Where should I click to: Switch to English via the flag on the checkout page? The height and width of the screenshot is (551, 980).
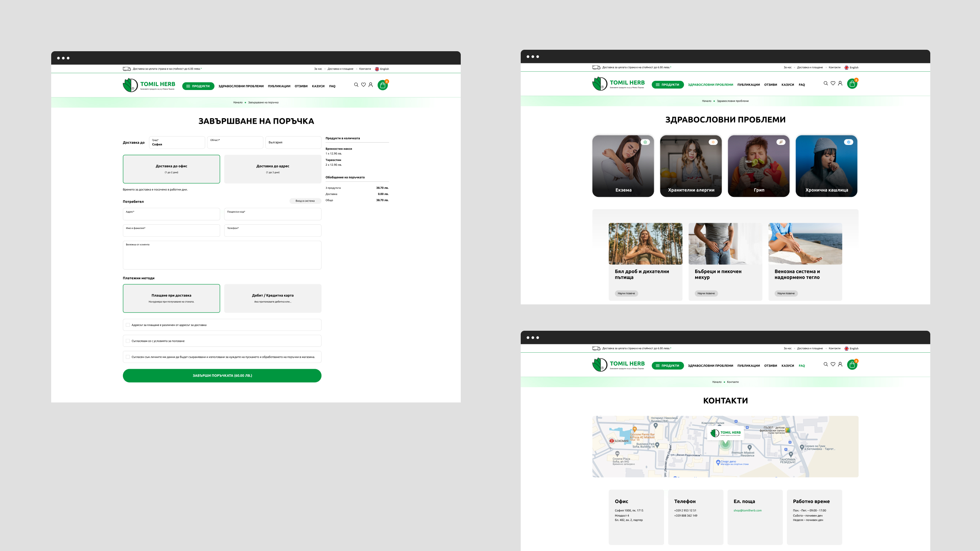pos(377,69)
